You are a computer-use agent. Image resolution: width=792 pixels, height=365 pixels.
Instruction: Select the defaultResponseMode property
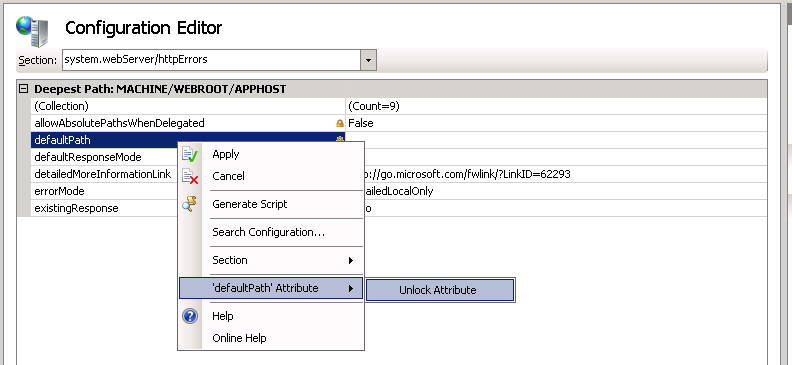(x=105, y=157)
